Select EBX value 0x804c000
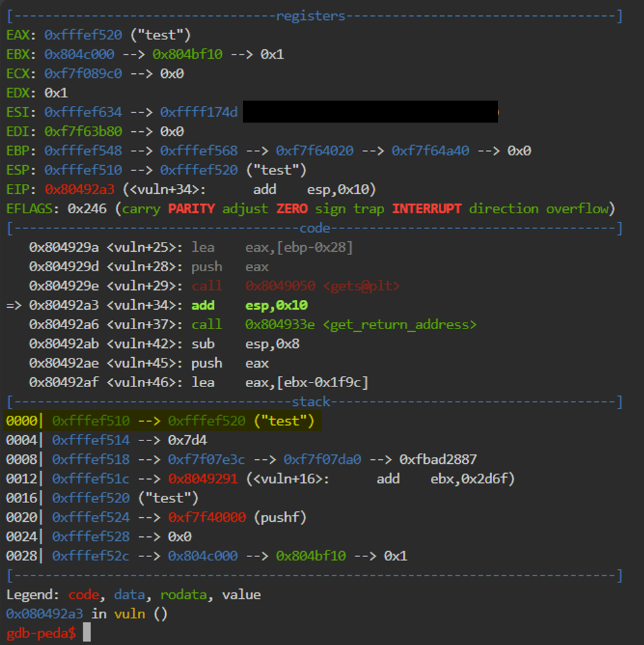 point(79,54)
